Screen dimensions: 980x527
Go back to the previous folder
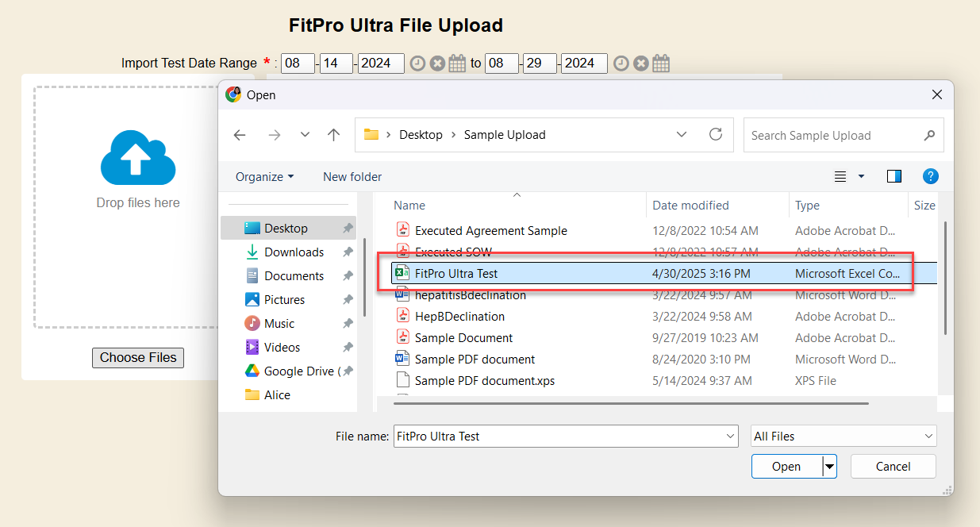(240, 135)
